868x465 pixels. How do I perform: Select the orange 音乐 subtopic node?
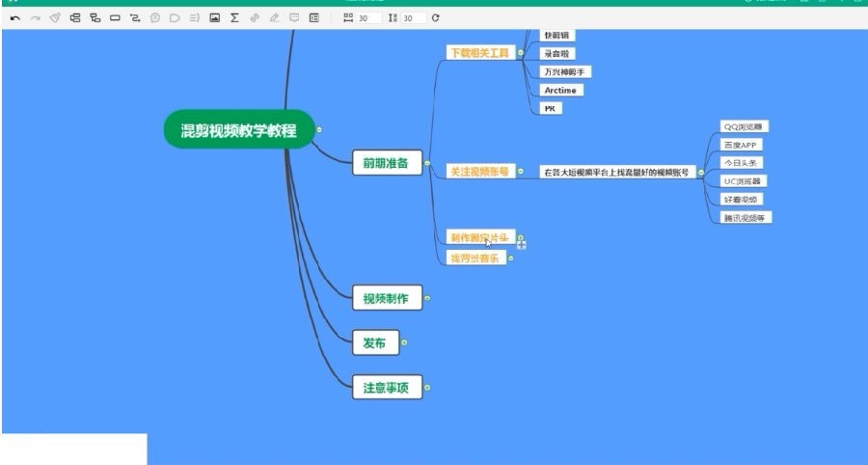click(475, 258)
